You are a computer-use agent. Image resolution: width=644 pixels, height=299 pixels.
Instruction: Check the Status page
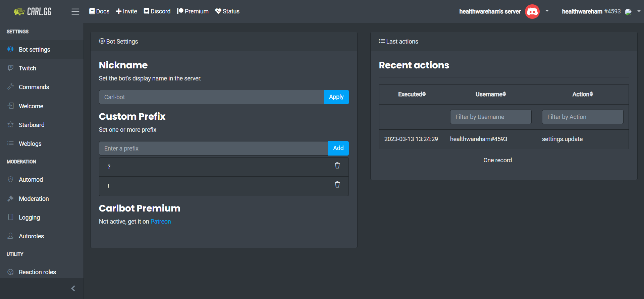click(227, 11)
